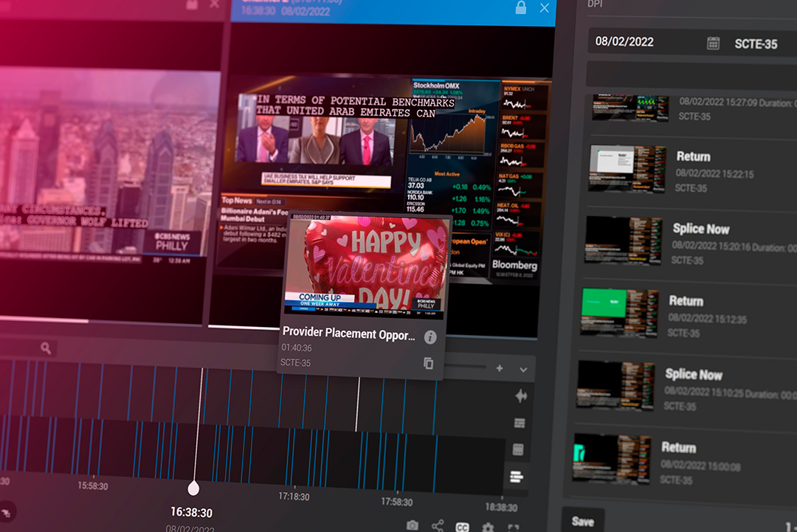797x532 pixels.
Task: Click the info icon on the Provider Placement popup
Action: pos(430,337)
